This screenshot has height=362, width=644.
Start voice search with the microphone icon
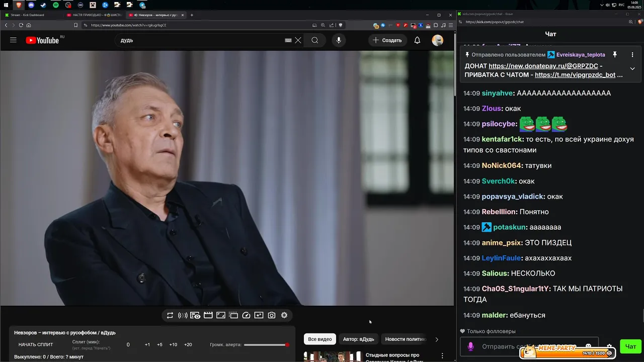point(339,40)
